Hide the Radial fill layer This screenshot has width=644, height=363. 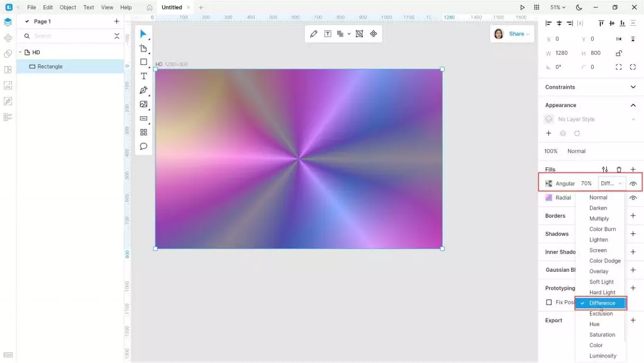[633, 198]
